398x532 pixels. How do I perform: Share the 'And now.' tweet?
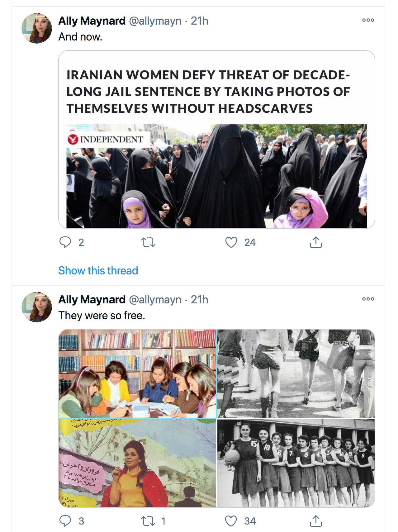(x=316, y=242)
